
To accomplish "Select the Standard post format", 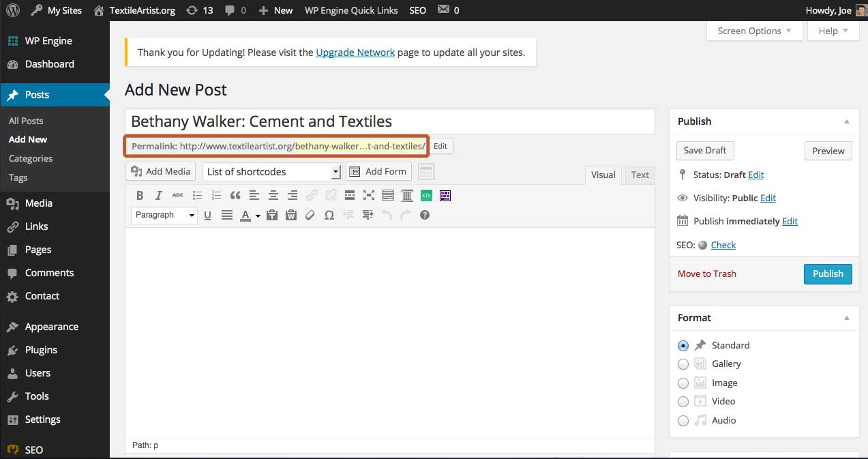I will pos(683,346).
